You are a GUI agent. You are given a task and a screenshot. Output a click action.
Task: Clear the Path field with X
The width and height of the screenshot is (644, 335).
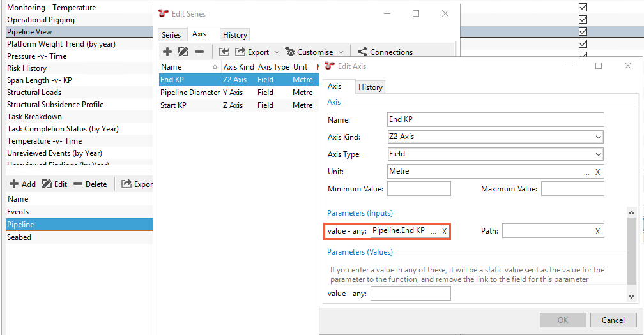point(597,232)
